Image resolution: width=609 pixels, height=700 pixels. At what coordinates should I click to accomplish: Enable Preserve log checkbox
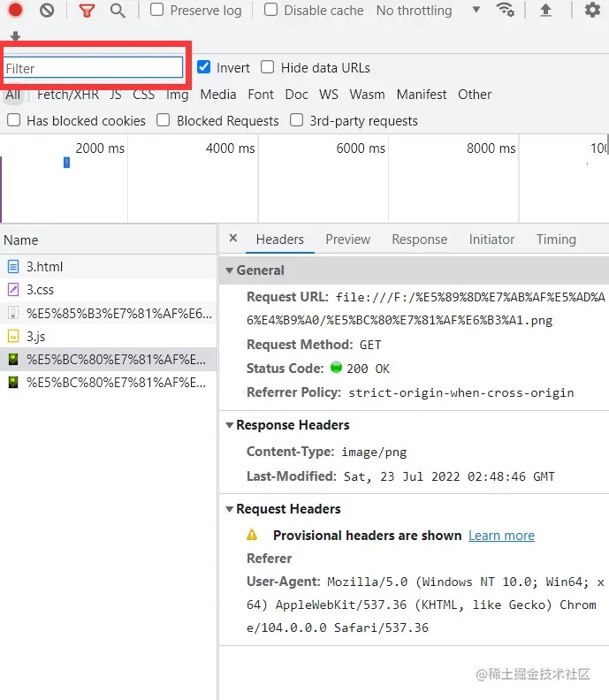point(156,10)
